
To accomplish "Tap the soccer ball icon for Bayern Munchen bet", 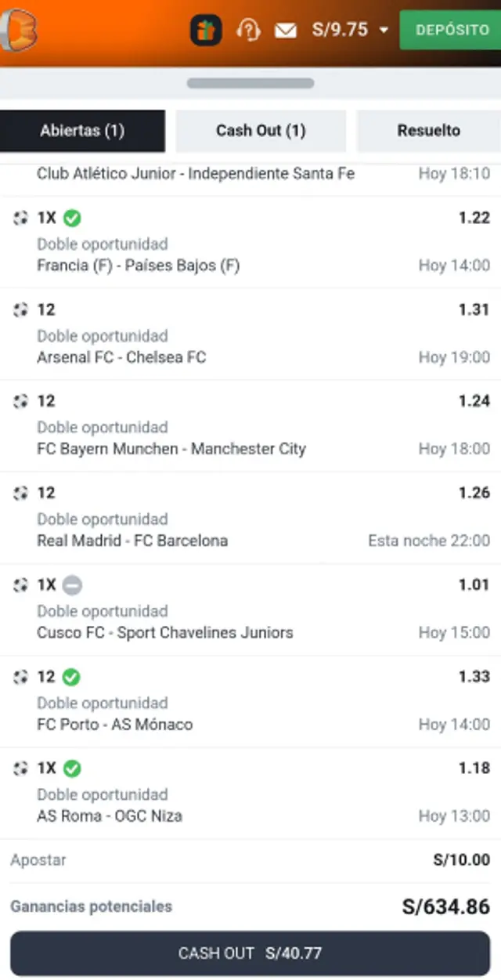I will (20, 402).
